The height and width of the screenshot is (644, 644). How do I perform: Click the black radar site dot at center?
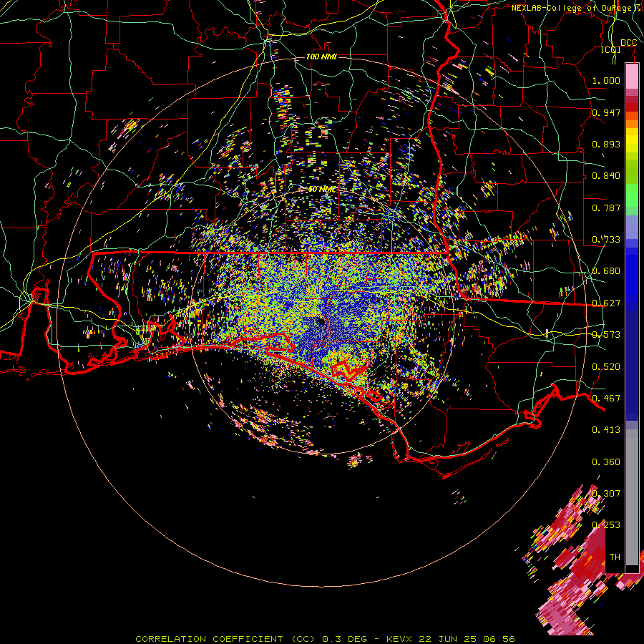(x=321, y=321)
